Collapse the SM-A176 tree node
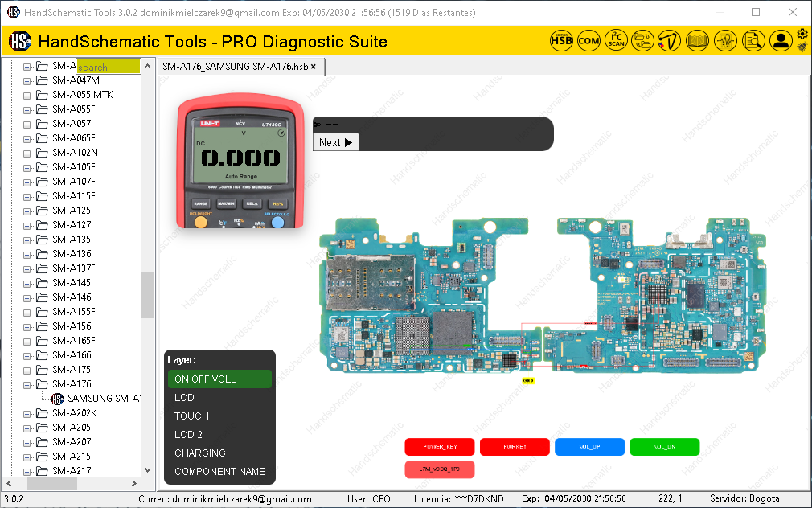 [x=27, y=385]
